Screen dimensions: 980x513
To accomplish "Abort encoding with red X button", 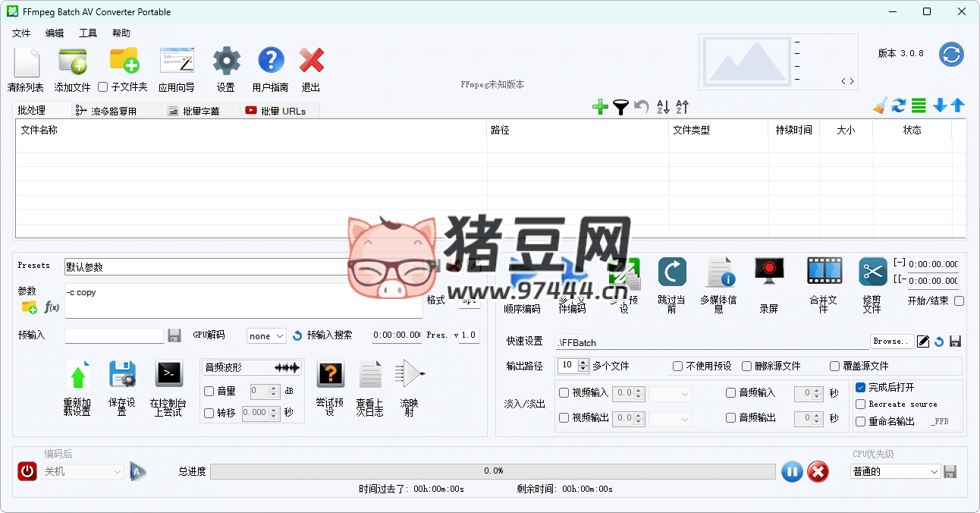I will pos(818,471).
